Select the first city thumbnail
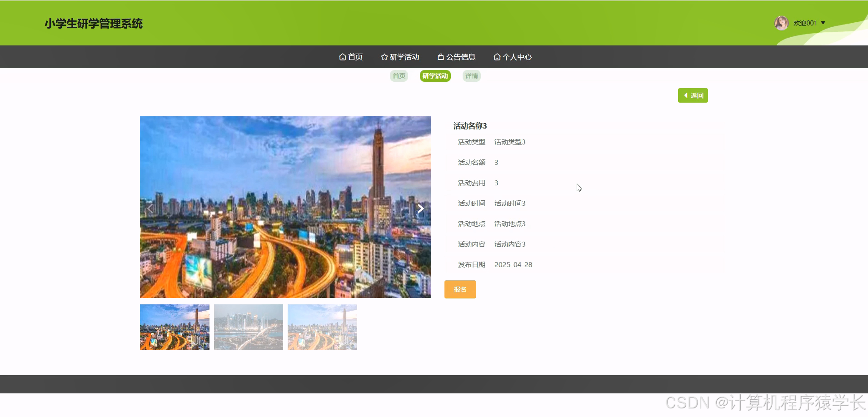 point(175,327)
